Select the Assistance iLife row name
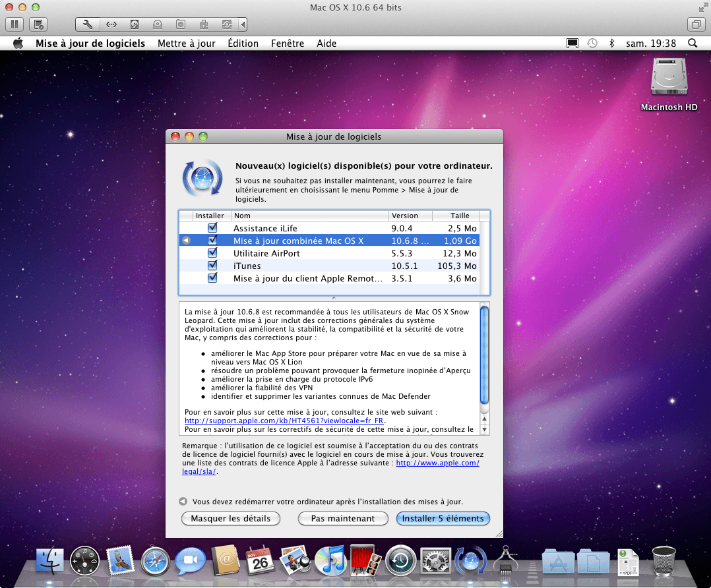The width and height of the screenshot is (711, 588). [265, 229]
